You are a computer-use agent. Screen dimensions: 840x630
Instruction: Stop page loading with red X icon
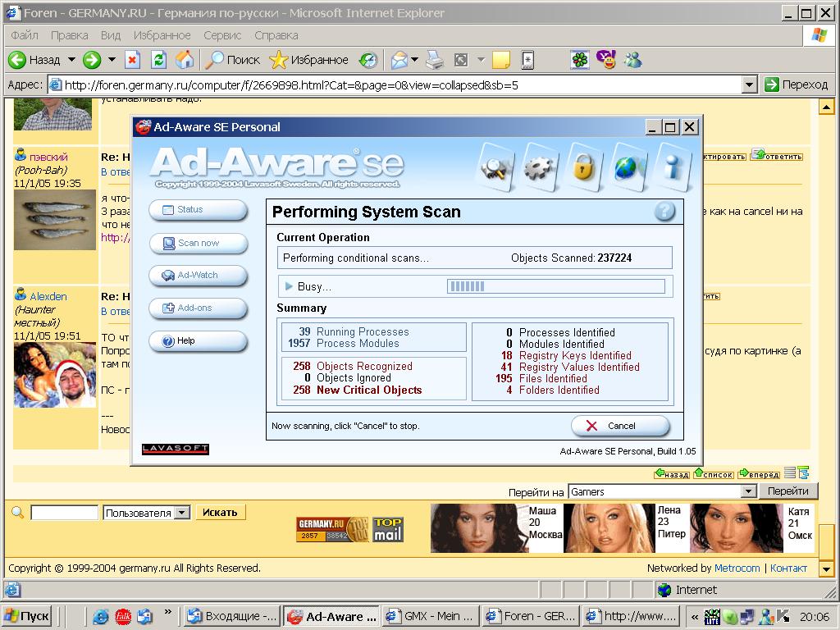pos(132,60)
